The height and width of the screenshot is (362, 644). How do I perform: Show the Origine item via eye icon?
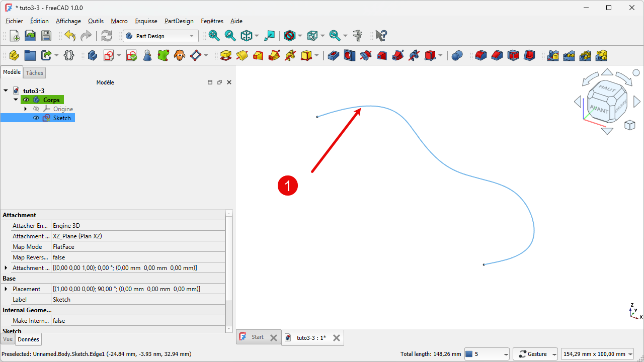coord(36,109)
